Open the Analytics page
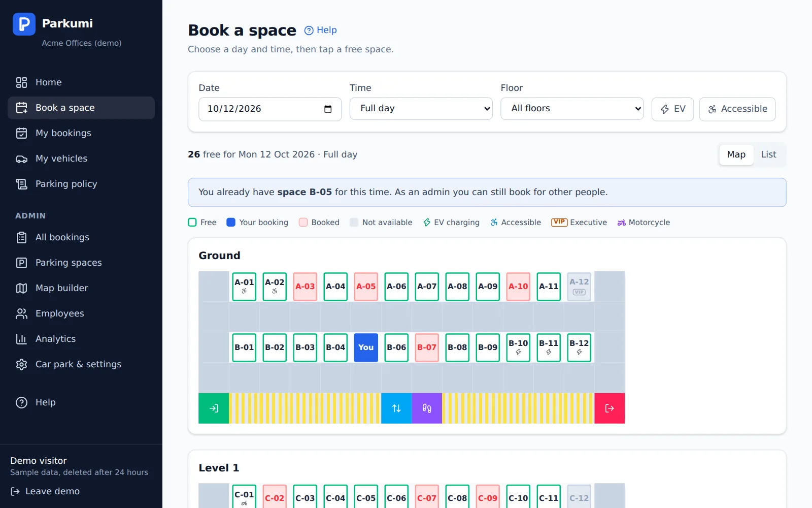The height and width of the screenshot is (508, 812). point(81,339)
